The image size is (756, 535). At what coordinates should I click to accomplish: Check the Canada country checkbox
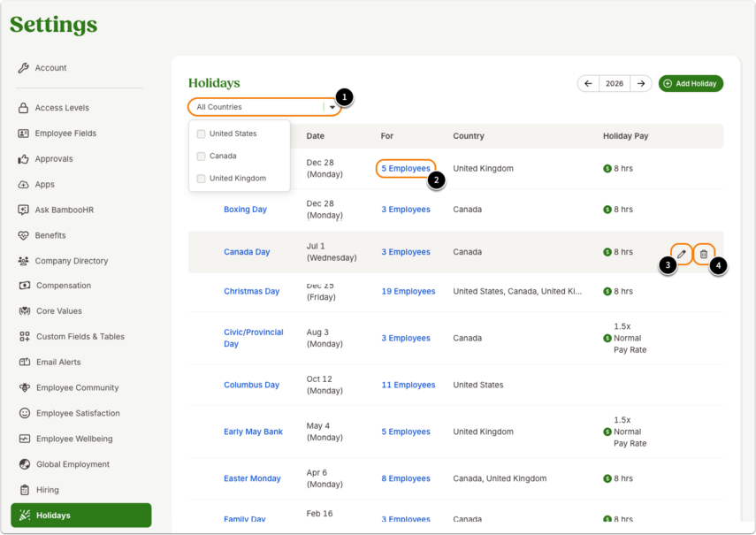[201, 157]
